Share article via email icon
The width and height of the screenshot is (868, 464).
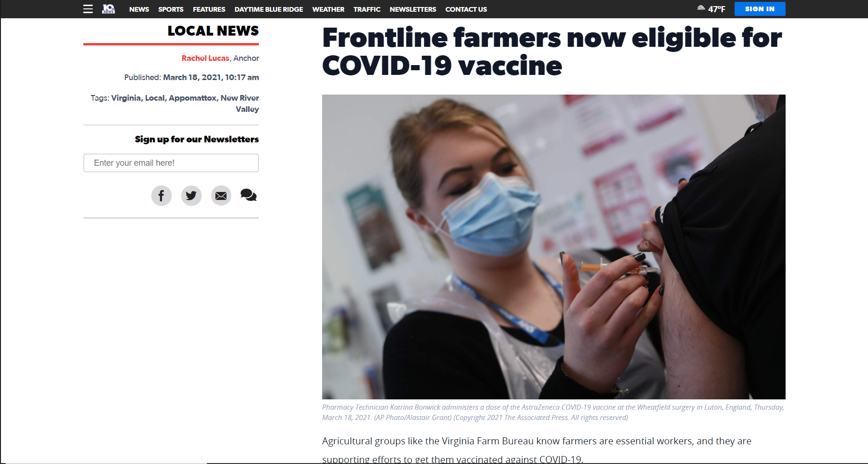click(x=221, y=196)
